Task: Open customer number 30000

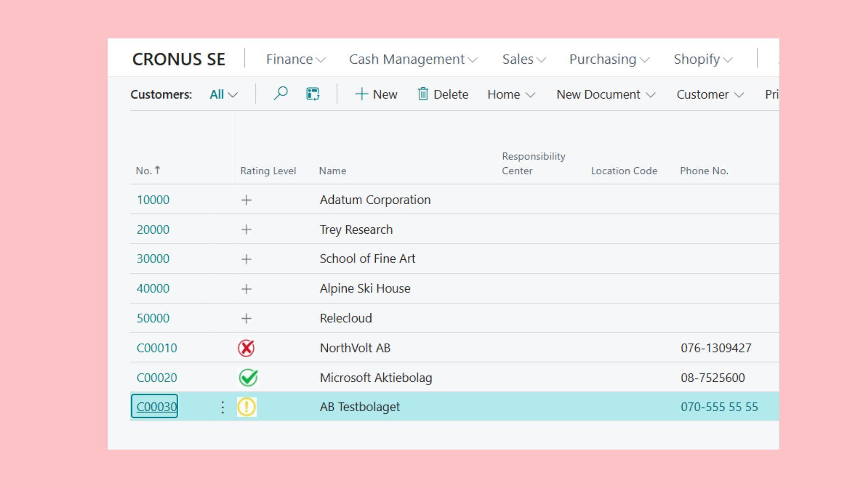Action: (153, 258)
